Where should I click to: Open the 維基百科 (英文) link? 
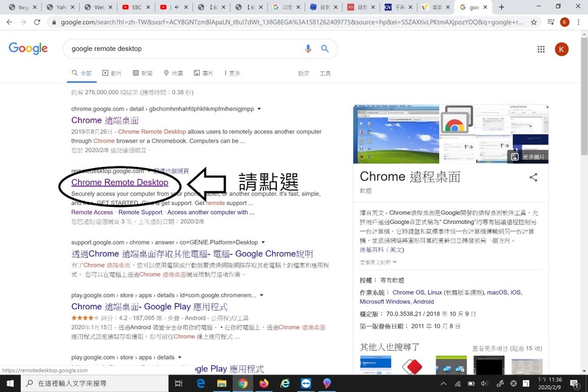tap(382, 250)
